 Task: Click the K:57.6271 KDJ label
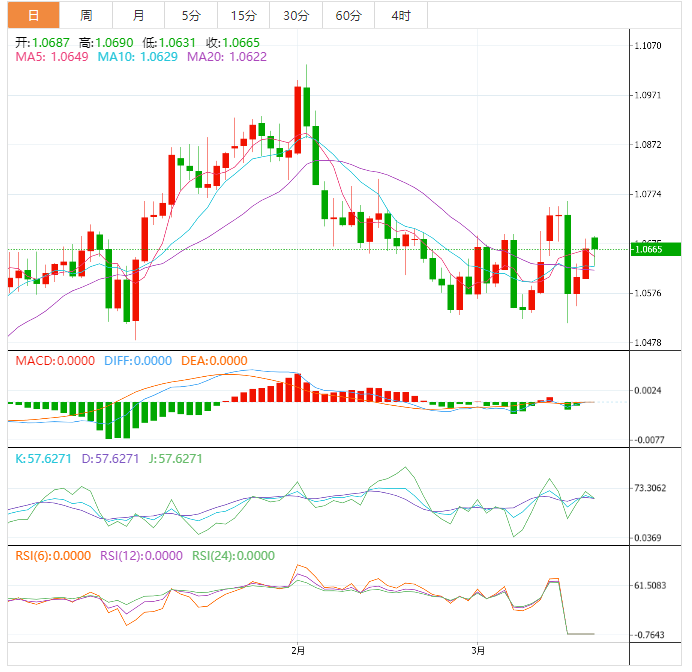tap(46, 458)
